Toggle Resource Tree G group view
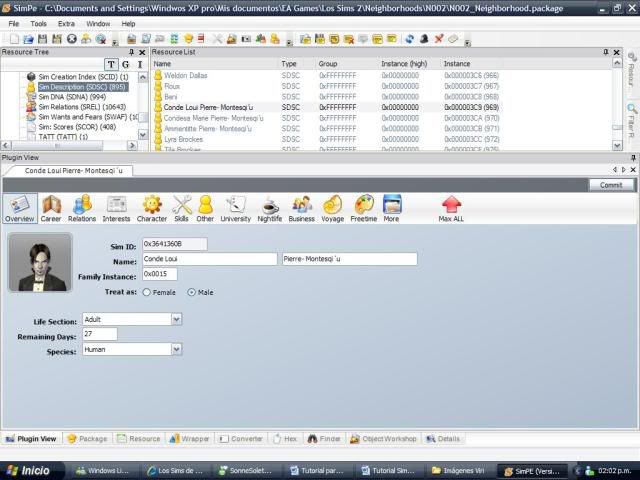 coord(126,64)
